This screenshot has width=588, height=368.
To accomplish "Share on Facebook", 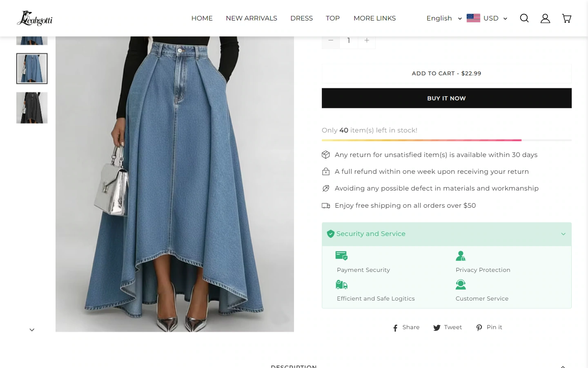I will pos(406,328).
